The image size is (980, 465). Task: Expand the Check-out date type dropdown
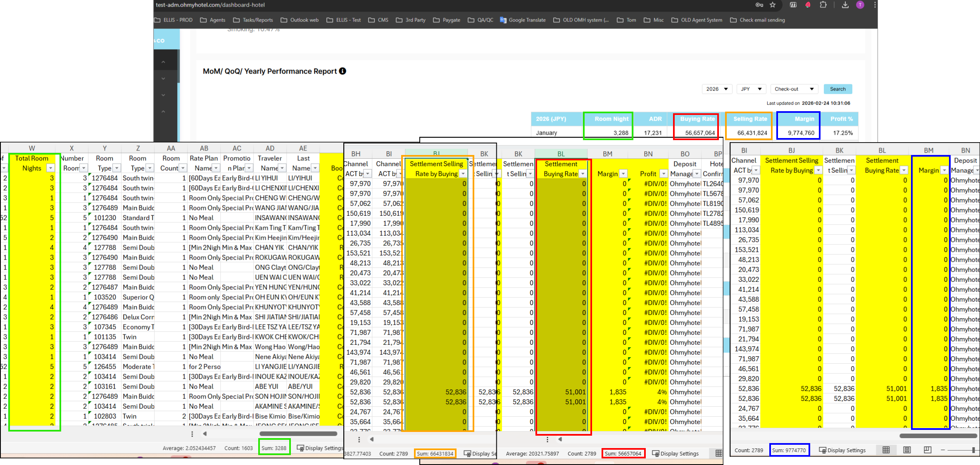pos(794,89)
